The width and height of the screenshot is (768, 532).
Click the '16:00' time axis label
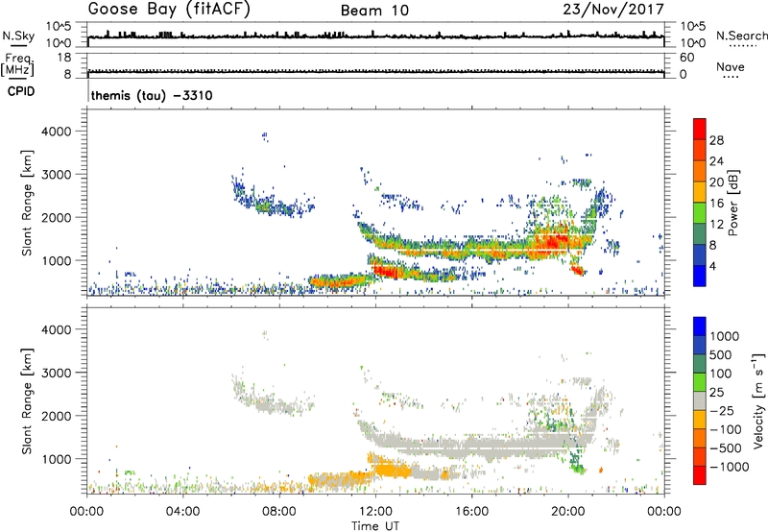[x=471, y=512]
